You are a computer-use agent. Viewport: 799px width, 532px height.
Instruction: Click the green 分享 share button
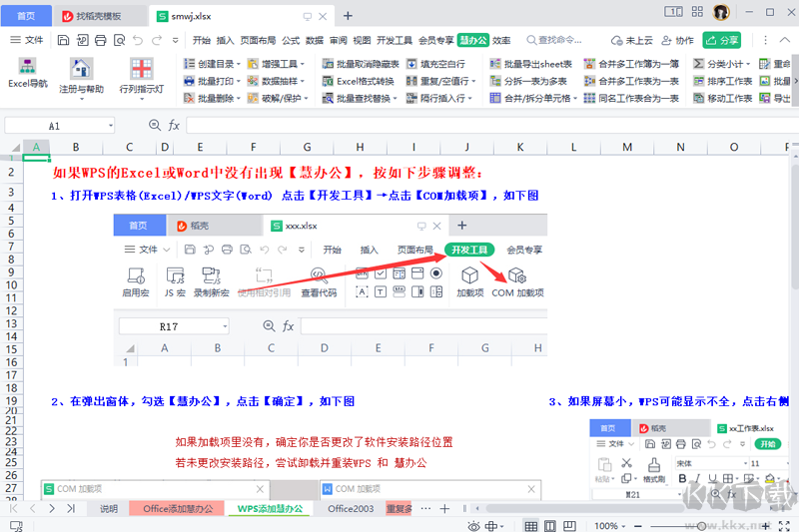pos(721,40)
